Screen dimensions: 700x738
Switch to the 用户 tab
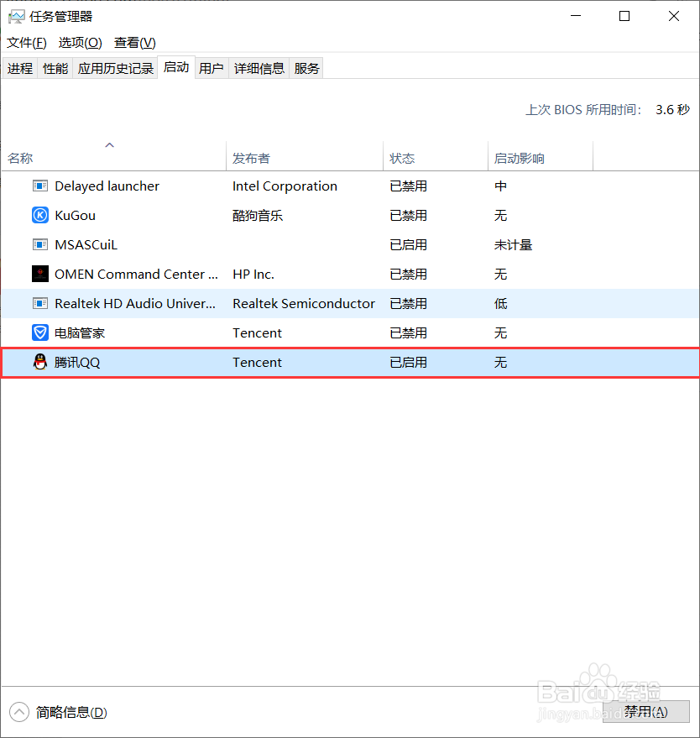pyautogui.click(x=212, y=68)
